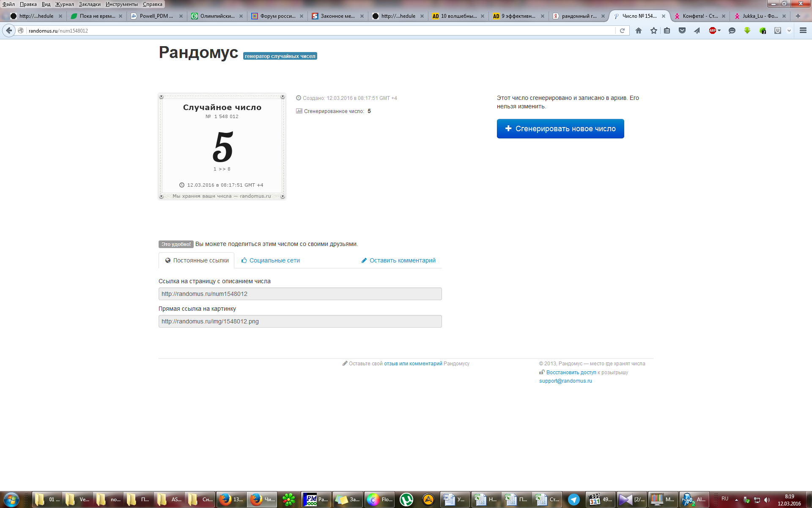
Task: Click the random number 5 card image
Action: point(222,146)
